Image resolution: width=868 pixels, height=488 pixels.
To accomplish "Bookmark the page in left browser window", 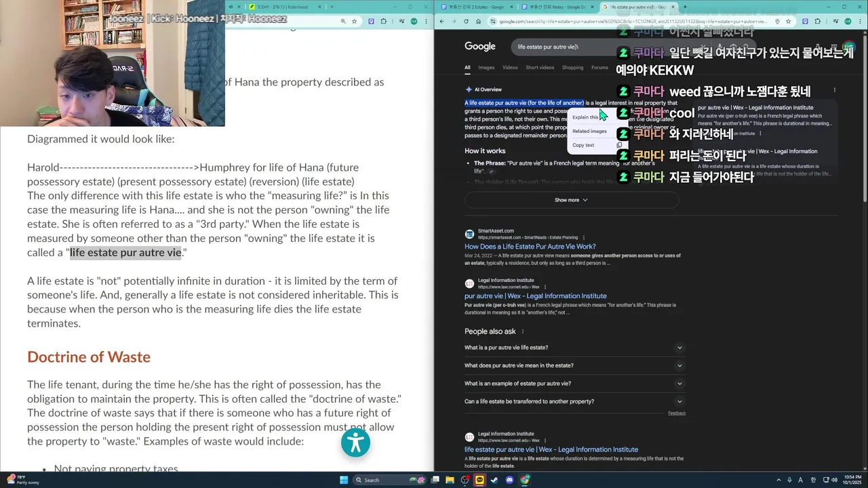I will (355, 21).
